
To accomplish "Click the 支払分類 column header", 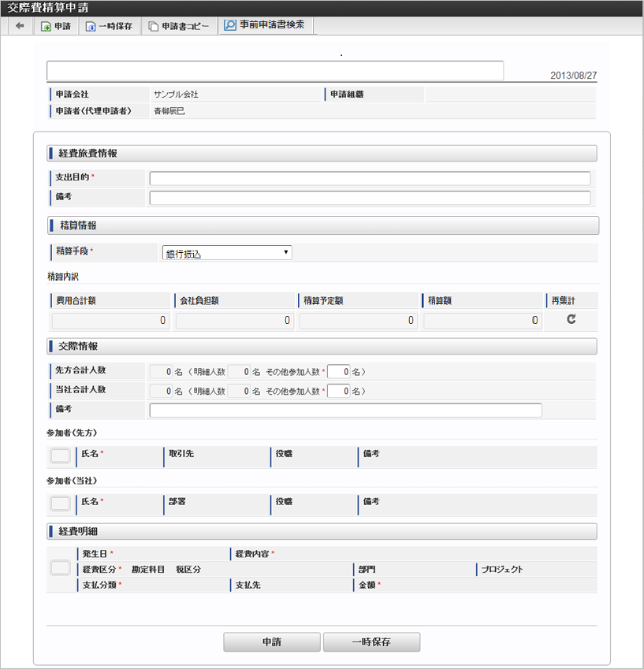I will 99,585.
